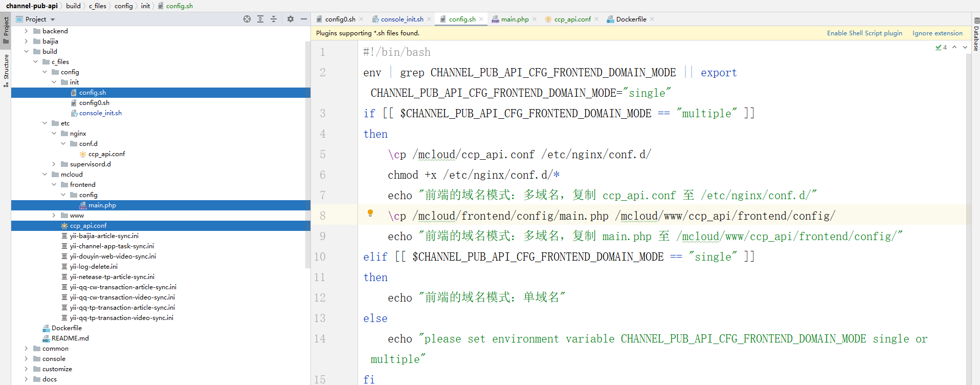The image size is (980, 385).
Task: Go to previous highlighted problem arrow
Action: tap(954, 47)
